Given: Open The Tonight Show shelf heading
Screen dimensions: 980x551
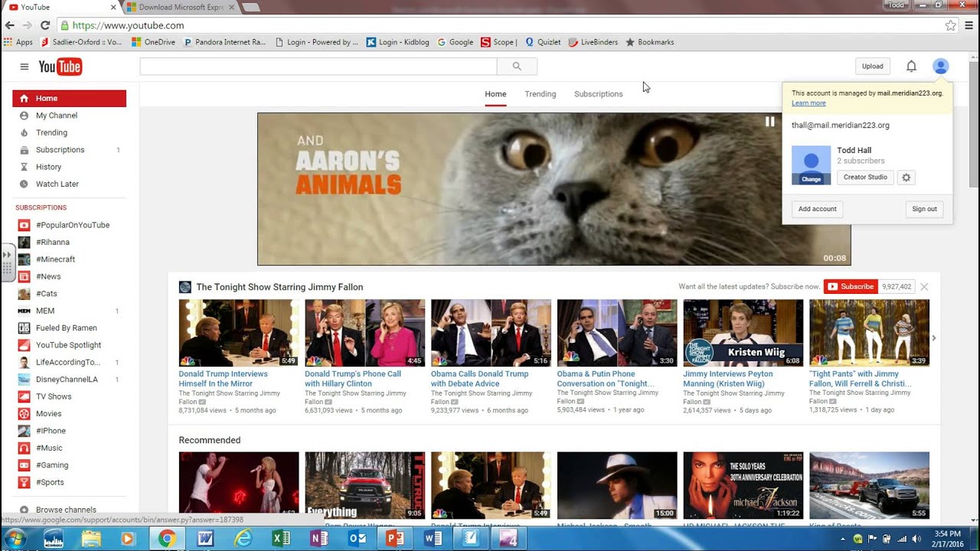Looking at the screenshot, I should [x=279, y=287].
